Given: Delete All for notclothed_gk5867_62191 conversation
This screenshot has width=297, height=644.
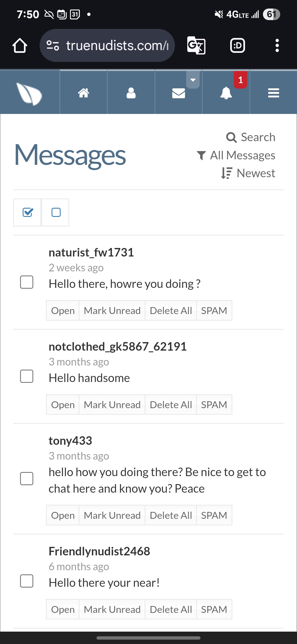Looking at the screenshot, I should (171, 405).
